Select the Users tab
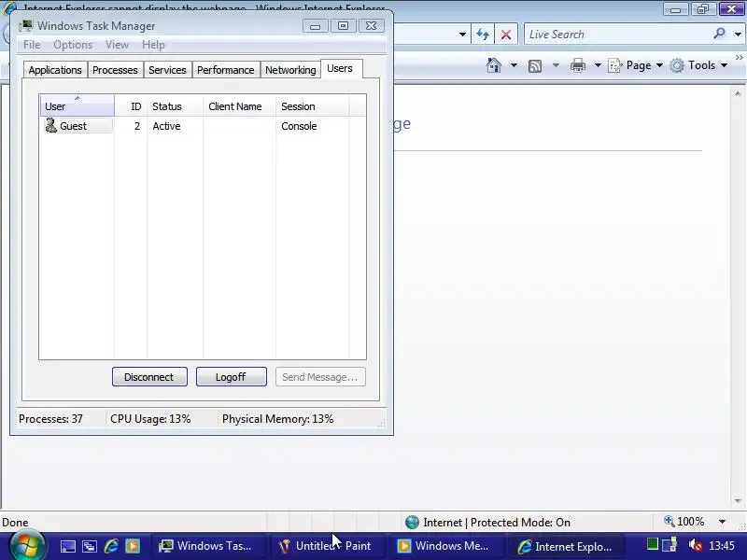Viewport: 747px width, 560px height. pos(340,68)
